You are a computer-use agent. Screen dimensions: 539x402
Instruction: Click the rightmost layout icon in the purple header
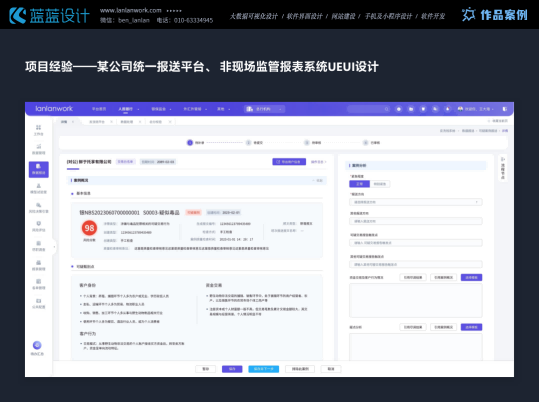[505, 109]
